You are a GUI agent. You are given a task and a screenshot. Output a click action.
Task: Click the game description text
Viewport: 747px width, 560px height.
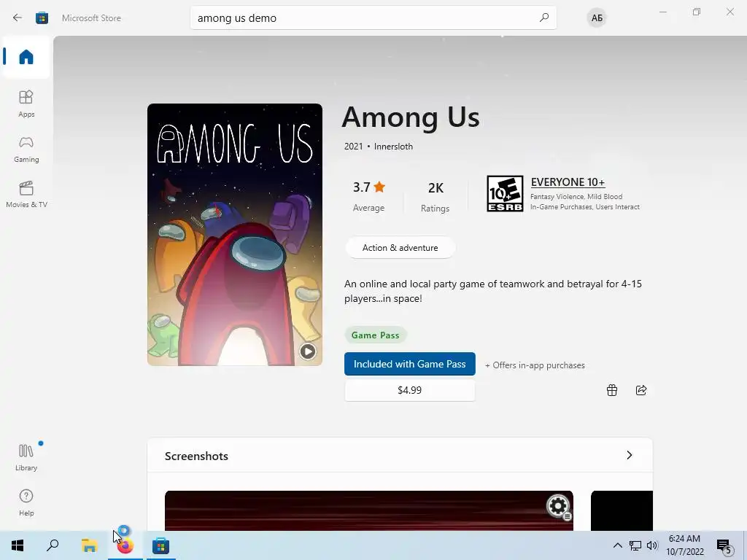[493, 291]
